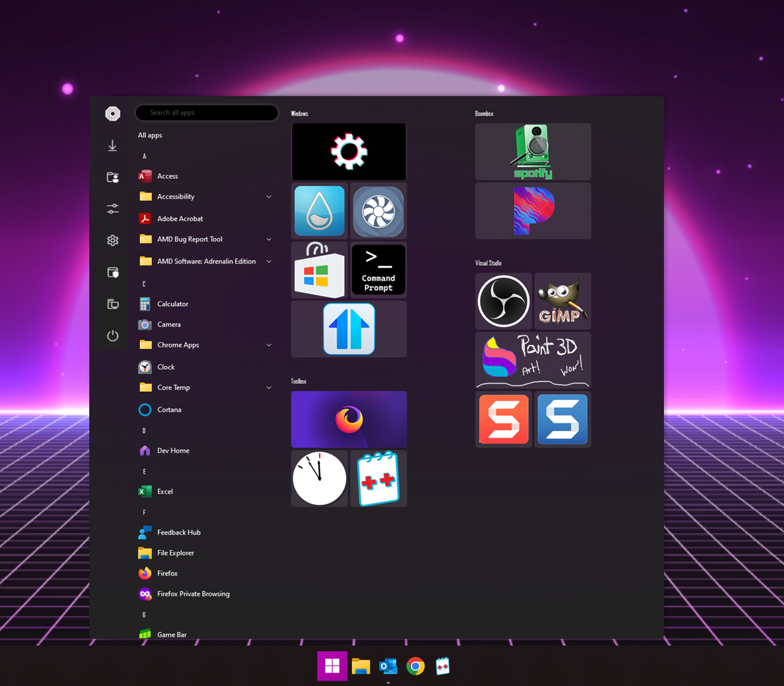Viewport: 784px width, 686px height.
Task: Open the blue double-arrow app tile
Action: tap(349, 329)
